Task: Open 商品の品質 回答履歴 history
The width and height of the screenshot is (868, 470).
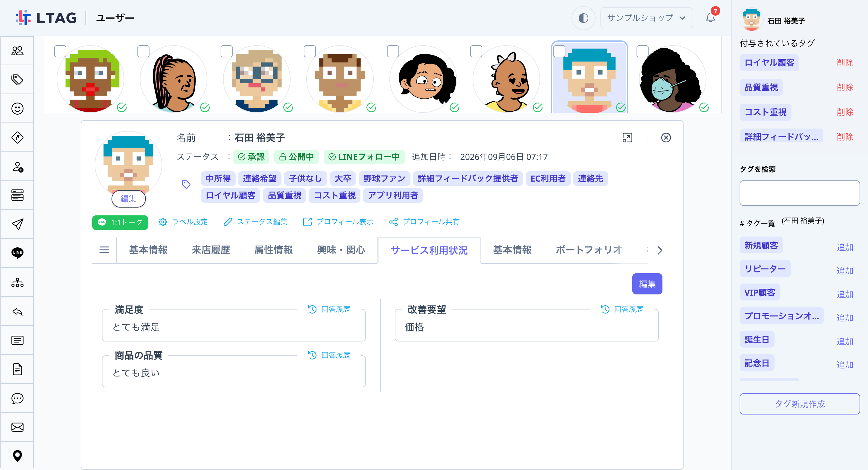Action: (329, 355)
